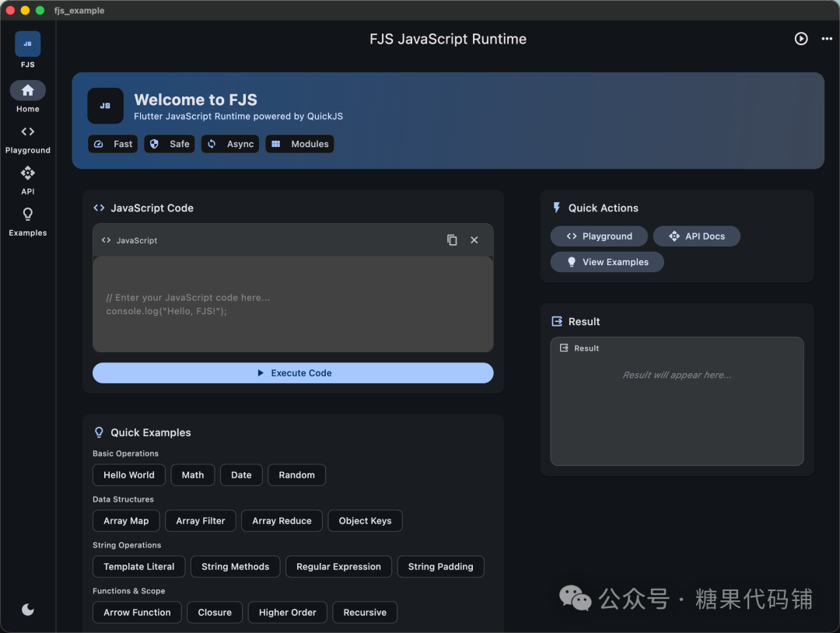The width and height of the screenshot is (840, 633).
Task: Select the Home icon in the sidebar
Action: tap(27, 90)
